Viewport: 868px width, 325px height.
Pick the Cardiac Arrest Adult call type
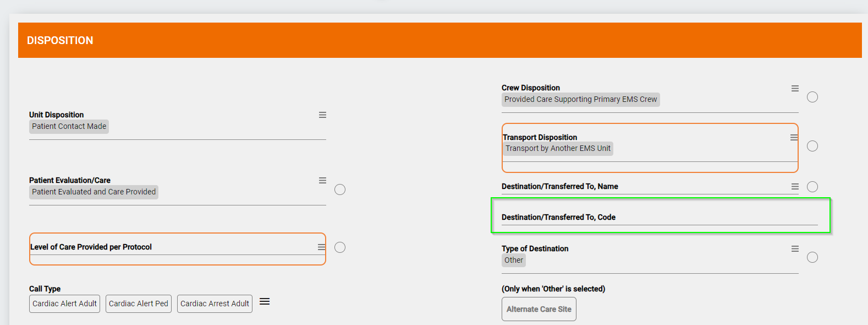[x=215, y=304]
